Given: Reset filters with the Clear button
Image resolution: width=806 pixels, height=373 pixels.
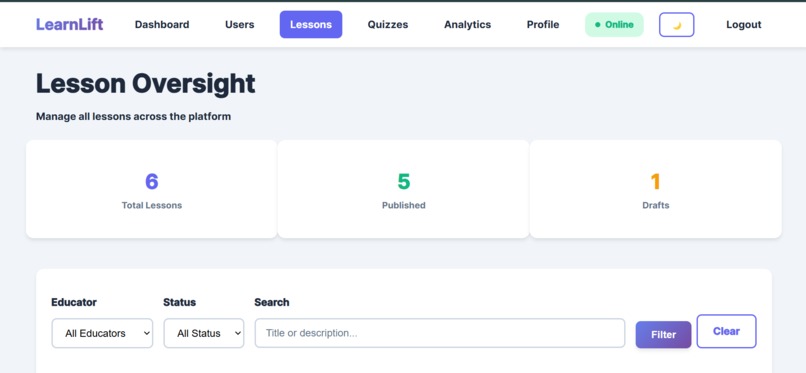Looking at the screenshot, I should point(726,331).
